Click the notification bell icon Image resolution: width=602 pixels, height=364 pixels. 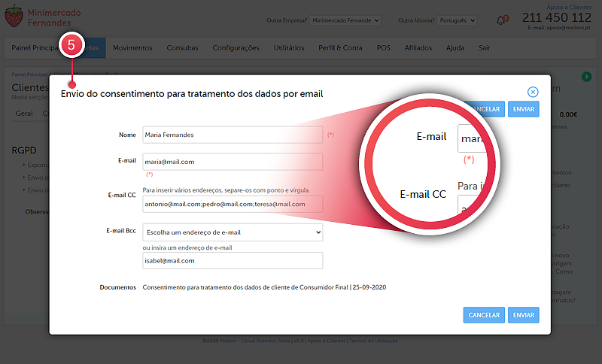(x=502, y=20)
